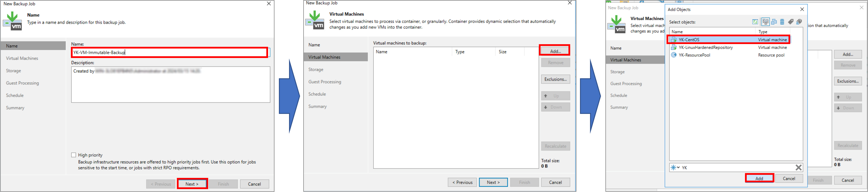Click Cancel in Add Objects dialog
Image resolution: width=868 pixels, height=192 pixels.
789,179
